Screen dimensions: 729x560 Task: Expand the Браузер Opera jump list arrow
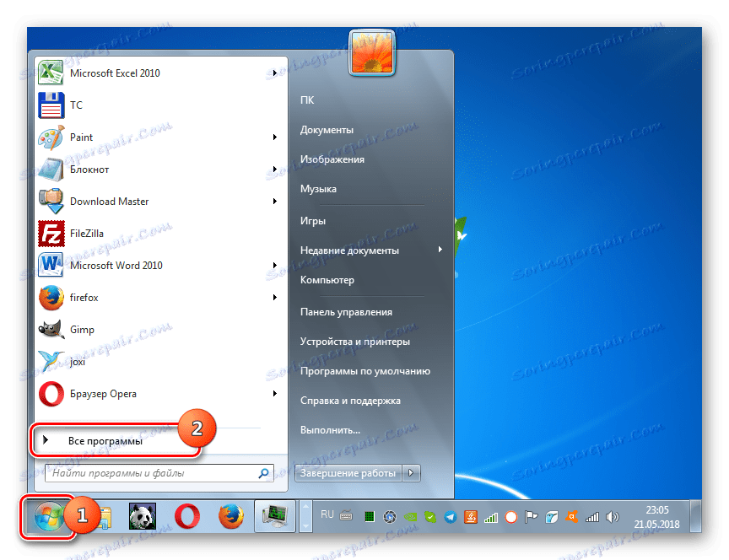275,394
